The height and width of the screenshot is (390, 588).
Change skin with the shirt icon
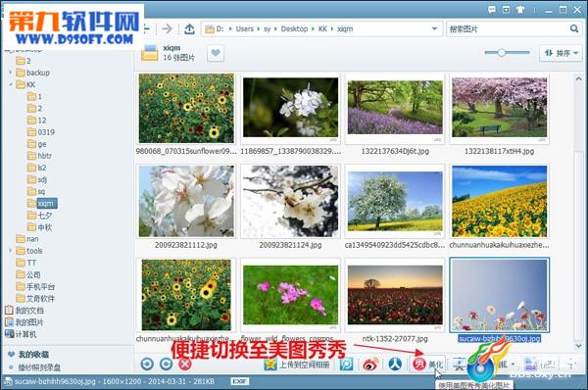coord(520,10)
